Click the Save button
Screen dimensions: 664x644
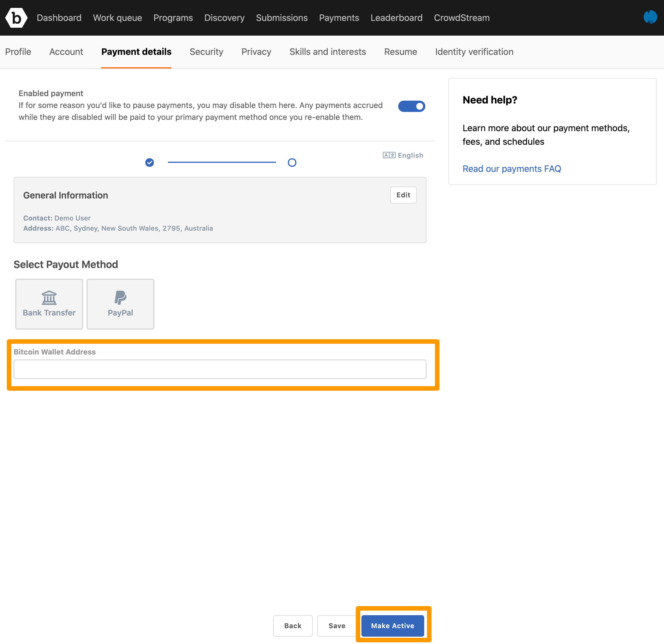coord(337,625)
